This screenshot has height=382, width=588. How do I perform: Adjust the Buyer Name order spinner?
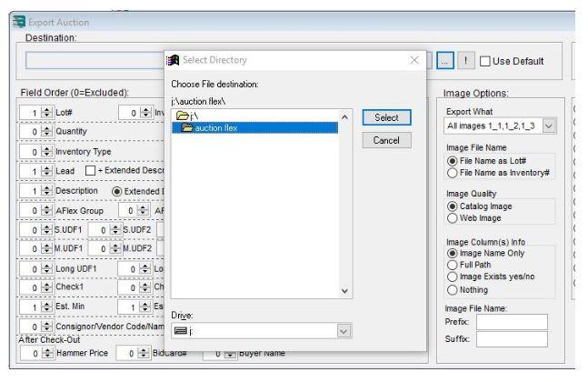click(x=230, y=354)
